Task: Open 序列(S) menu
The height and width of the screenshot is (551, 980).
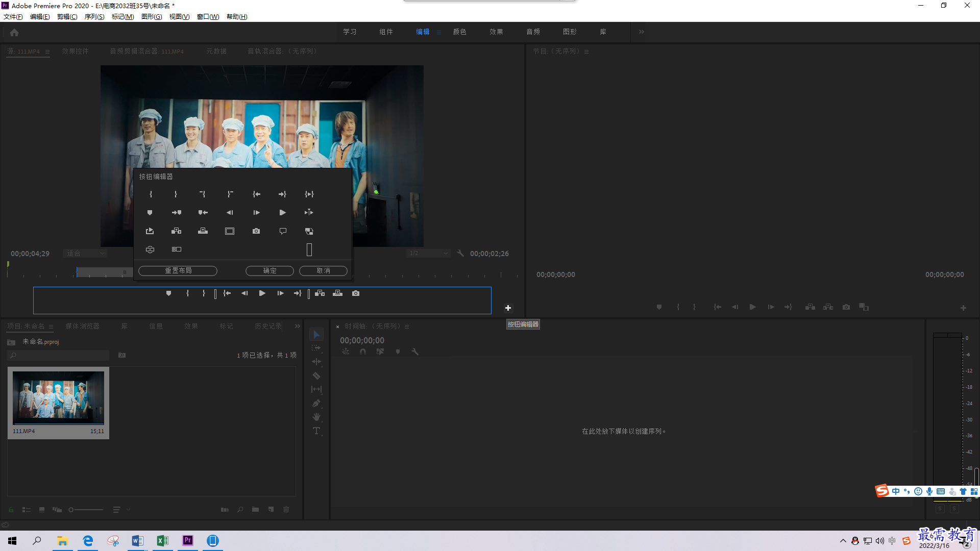Action: pyautogui.click(x=94, y=17)
